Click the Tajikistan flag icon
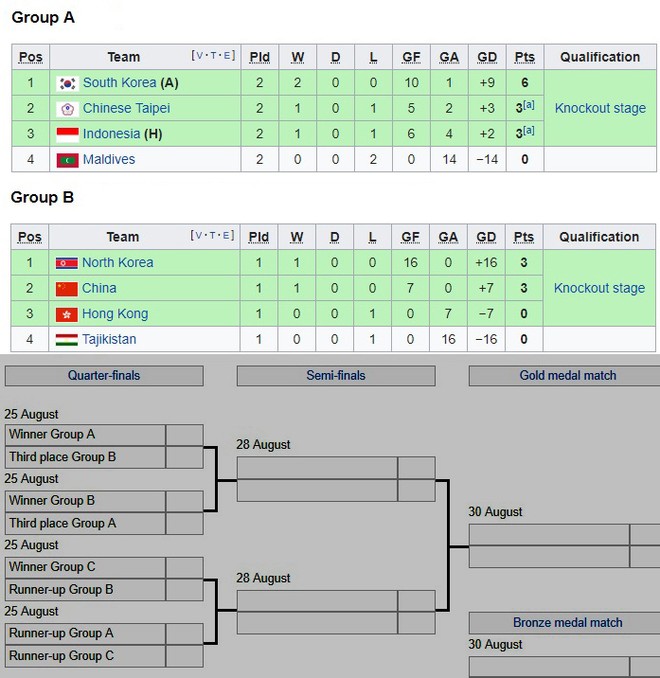This screenshot has width=660, height=678. pyautogui.click(x=67, y=339)
